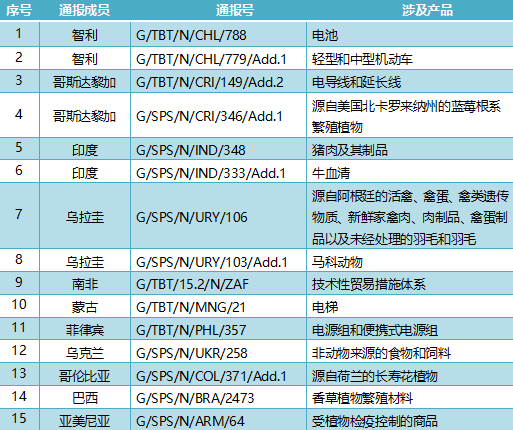Click row number 15
Screen dimensions: 513x430
pyautogui.click(x=19, y=419)
